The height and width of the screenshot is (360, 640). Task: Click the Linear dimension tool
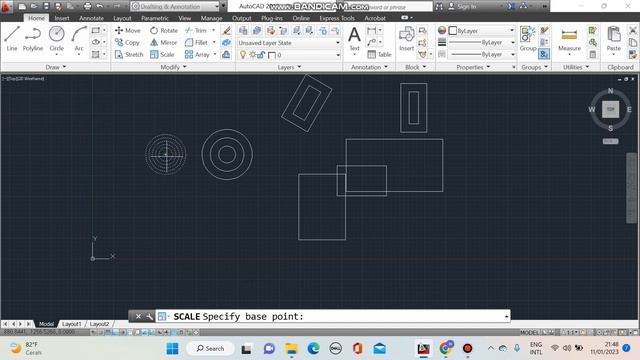(371, 30)
